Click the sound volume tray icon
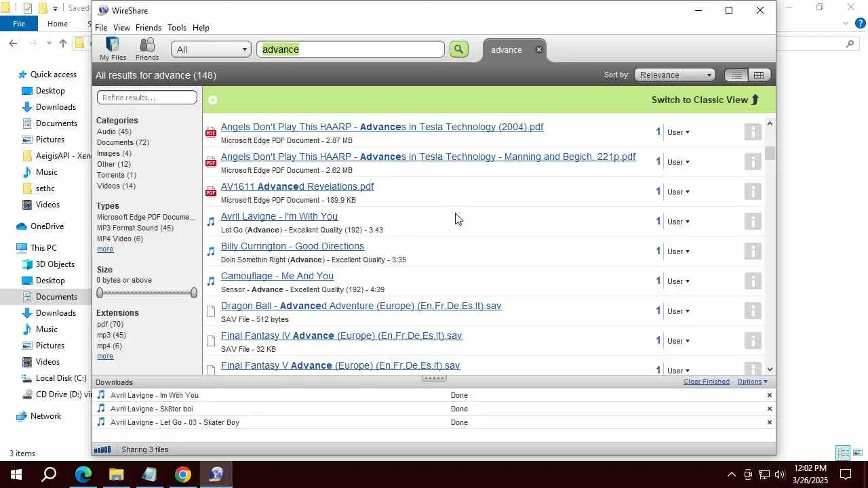This screenshot has width=868, height=488. 780,474
